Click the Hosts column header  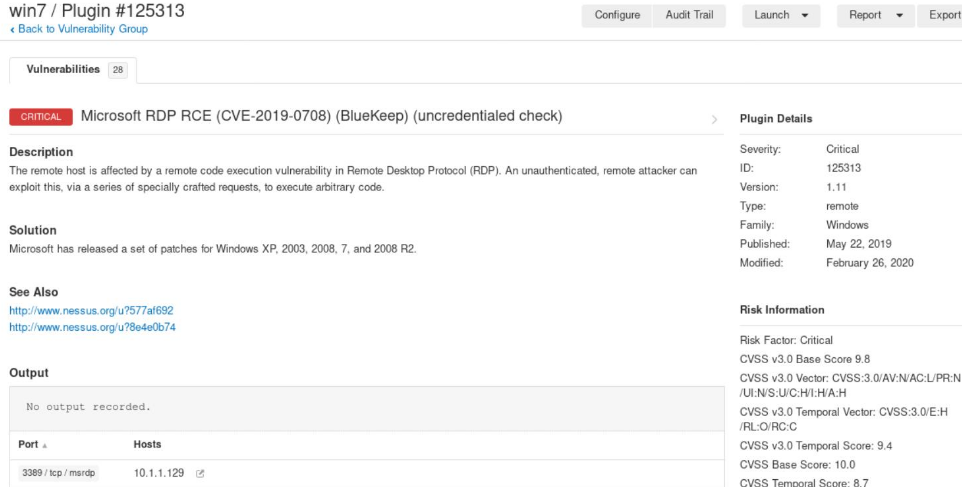(147, 444)
